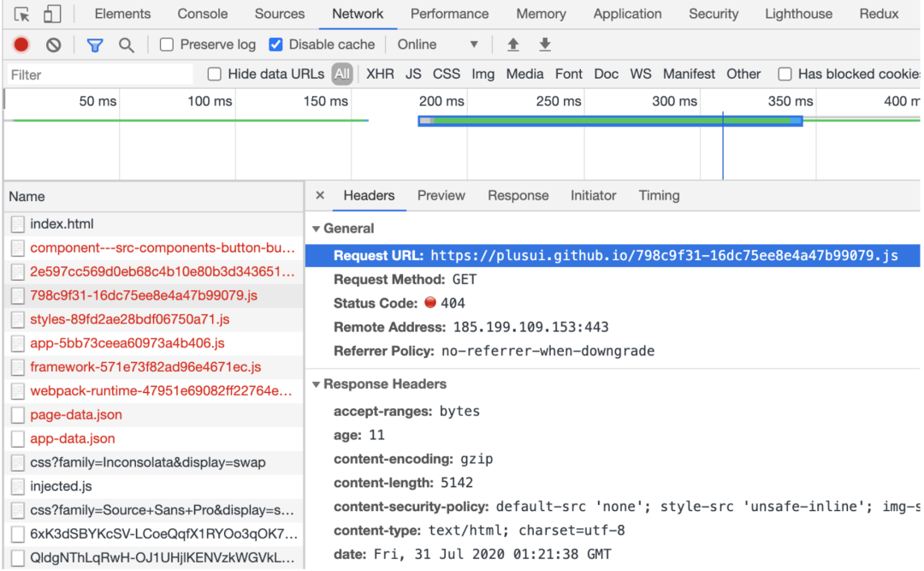This screenshot has width=924, height=571.
Task: Switch to the Elements panel tab
Action: click(x=122, y=14)
